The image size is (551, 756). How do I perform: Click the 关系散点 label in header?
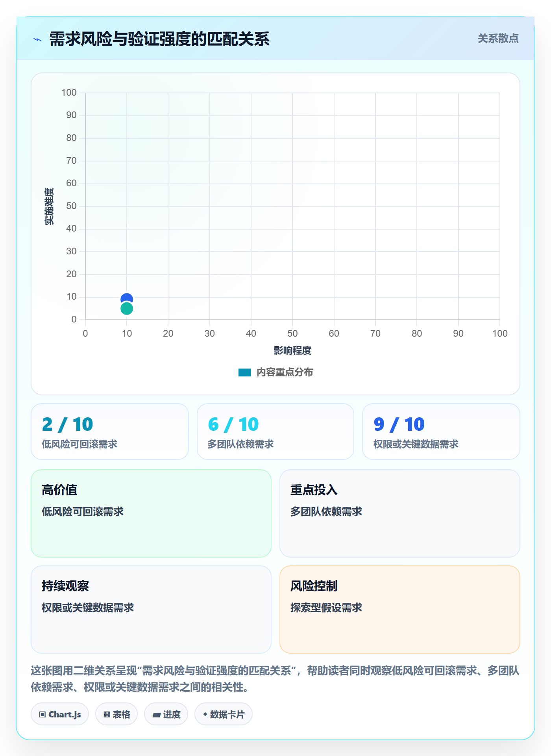pyautogui.click(x=498, y=38)
